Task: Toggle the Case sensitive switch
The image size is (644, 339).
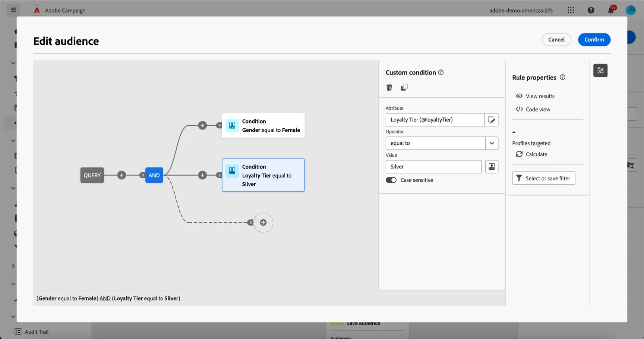Action: coord(391,180)
